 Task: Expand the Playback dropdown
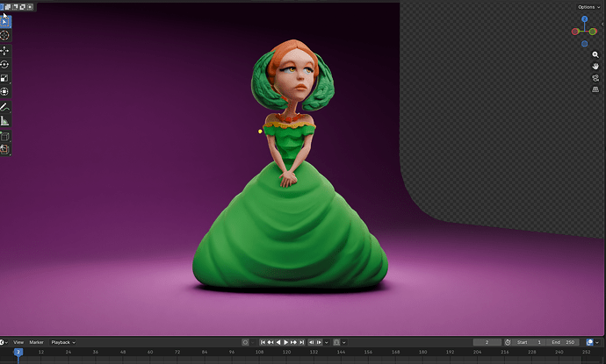coord(63,342)
